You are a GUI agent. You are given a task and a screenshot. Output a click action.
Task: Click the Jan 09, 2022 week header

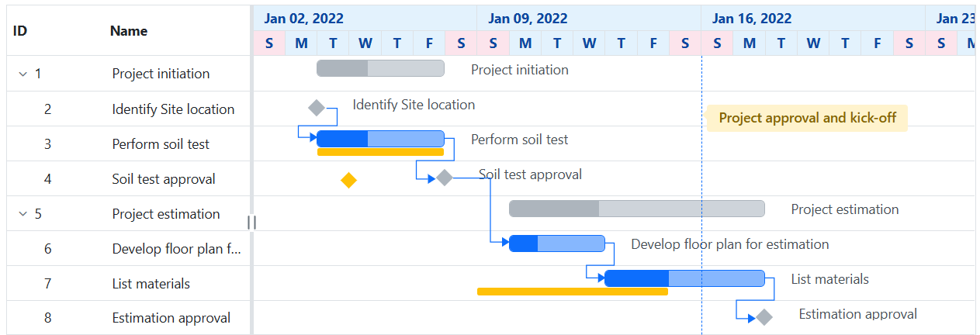(x=589, y=19)
